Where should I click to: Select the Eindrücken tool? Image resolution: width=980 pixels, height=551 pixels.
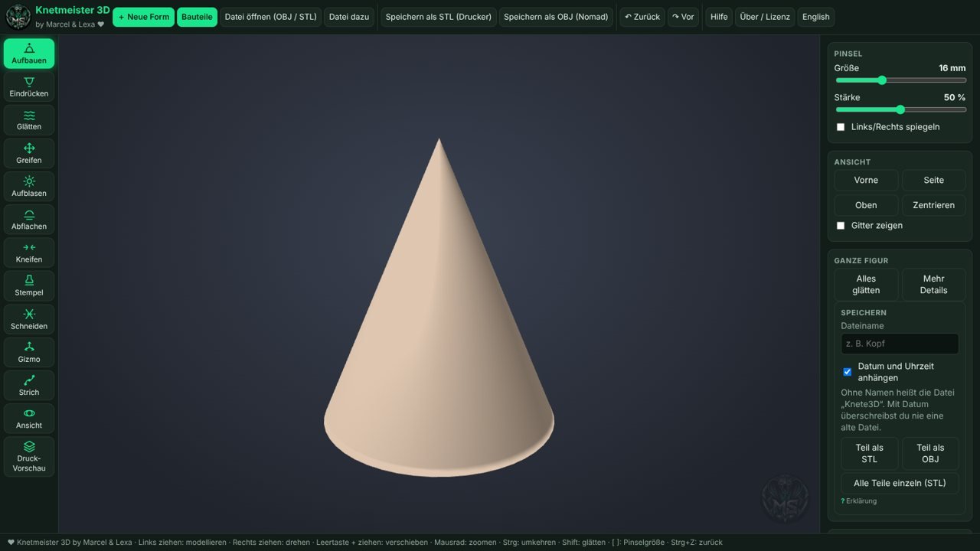(x=29, y=86)
